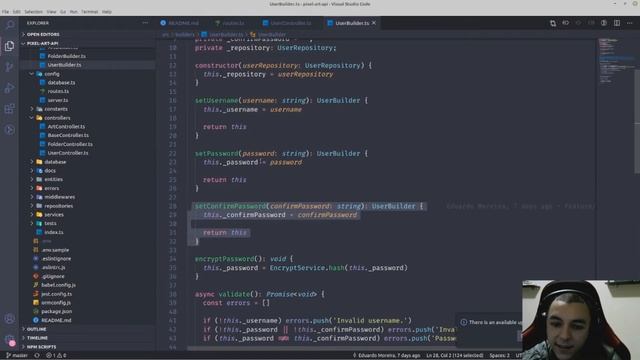Image resolution: width=640 pixels, height=360 pixels.
Task: Open Help menu
Action: coord(107,12)
